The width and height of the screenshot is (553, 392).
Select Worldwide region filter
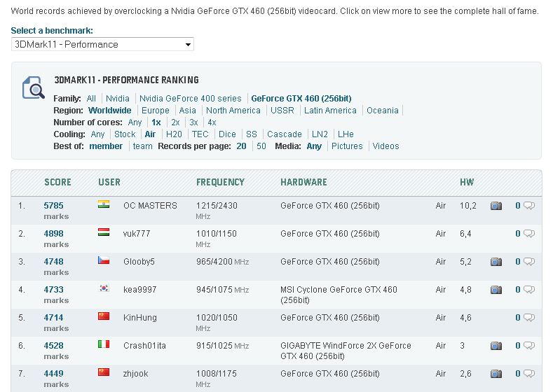click(109, 111)
